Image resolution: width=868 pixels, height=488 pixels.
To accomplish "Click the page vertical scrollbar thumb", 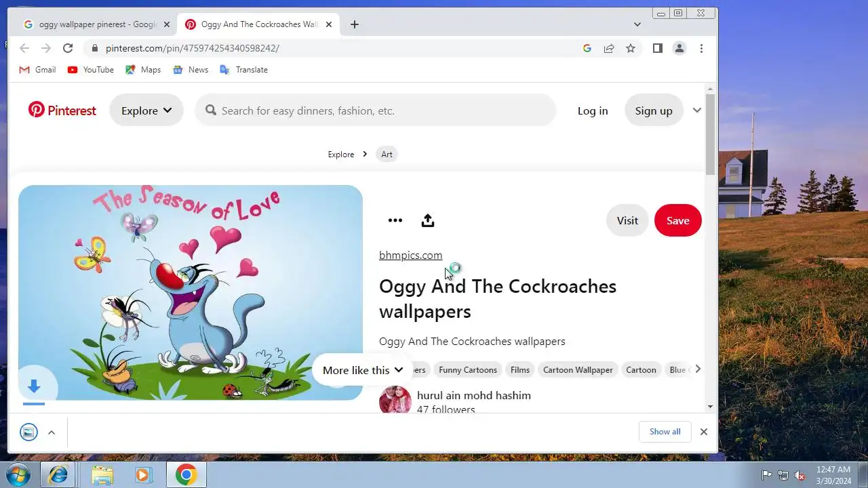I will [710, 134].
